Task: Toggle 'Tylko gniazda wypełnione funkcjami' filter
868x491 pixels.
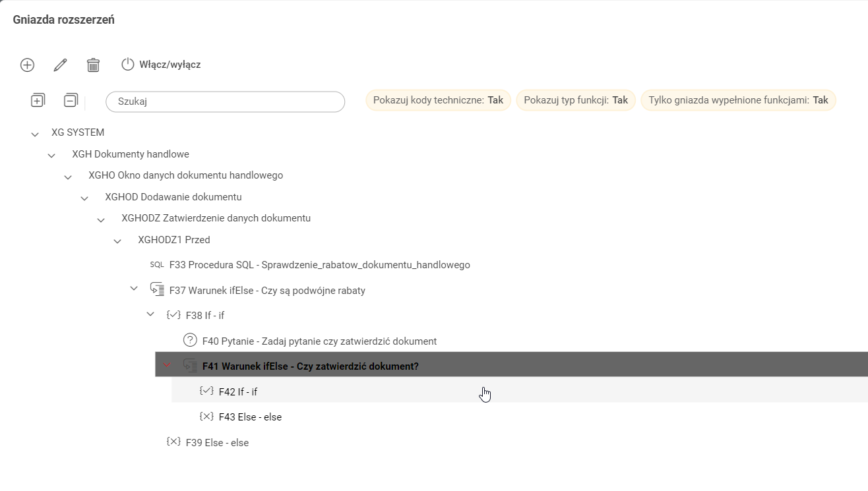Action: pyautogui.click(x=738, y=100)
